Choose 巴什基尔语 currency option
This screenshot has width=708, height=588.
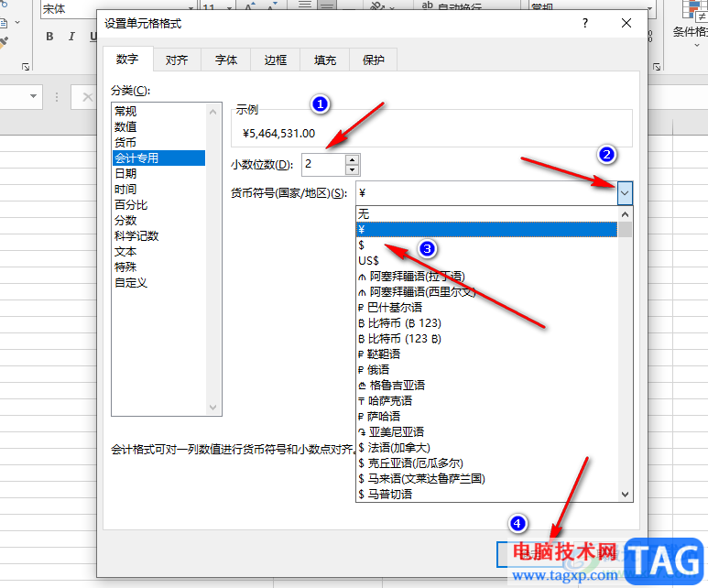coord(486,307)
